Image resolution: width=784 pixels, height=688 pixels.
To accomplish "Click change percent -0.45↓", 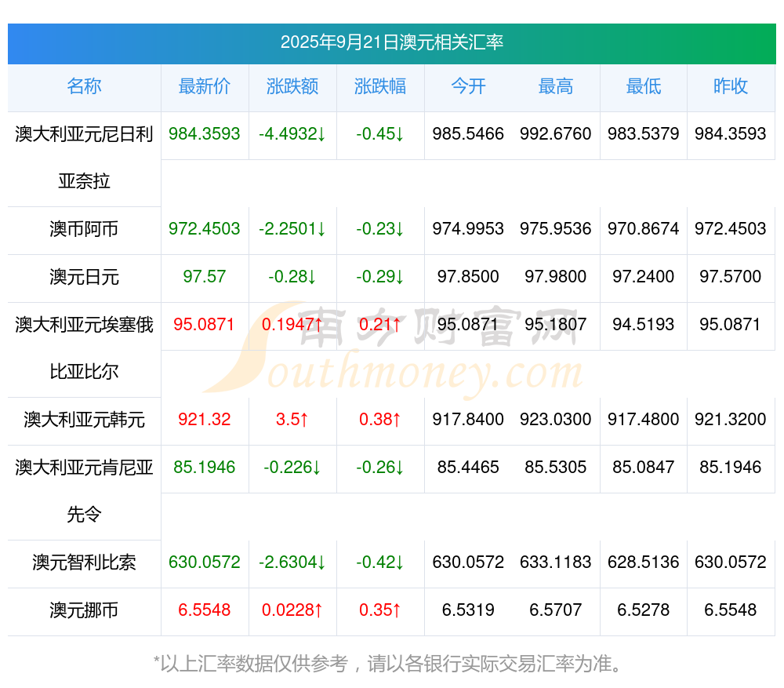I will (380, 134).
